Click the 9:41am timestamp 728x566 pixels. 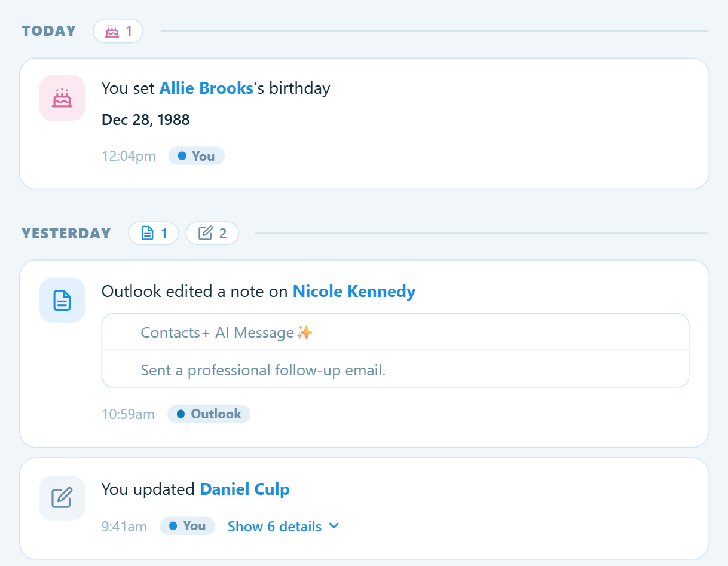[124, 527]
